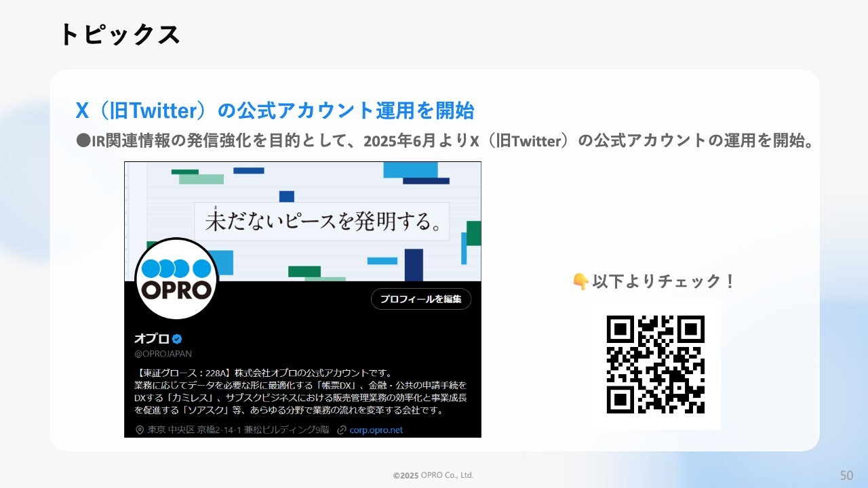
Task: Click the @OPROJAPAN handle text
Action: point(163,354)
